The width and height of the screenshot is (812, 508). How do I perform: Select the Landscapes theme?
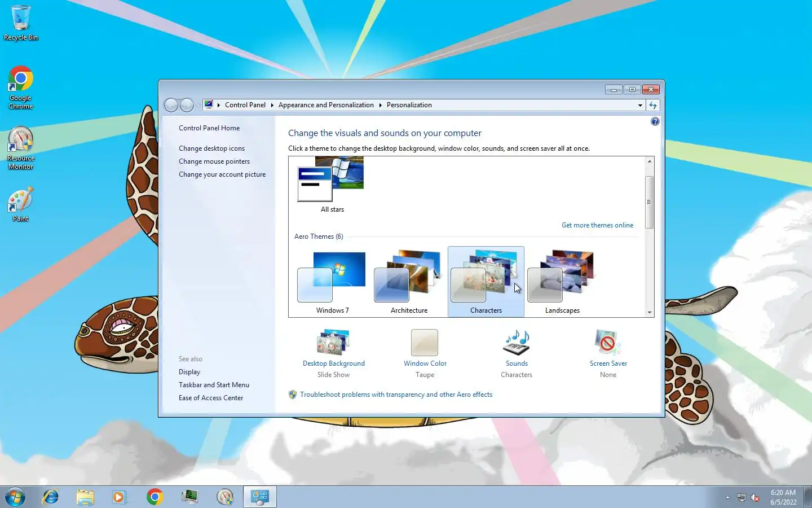click(562, 282)
